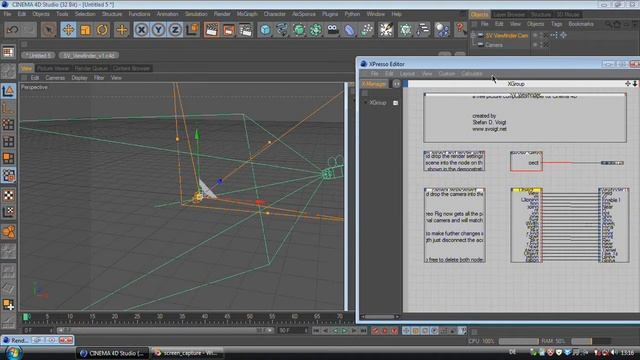Add a Cube primitive object
The width and height of the screenshot is (640, 360).
point(265,30)
